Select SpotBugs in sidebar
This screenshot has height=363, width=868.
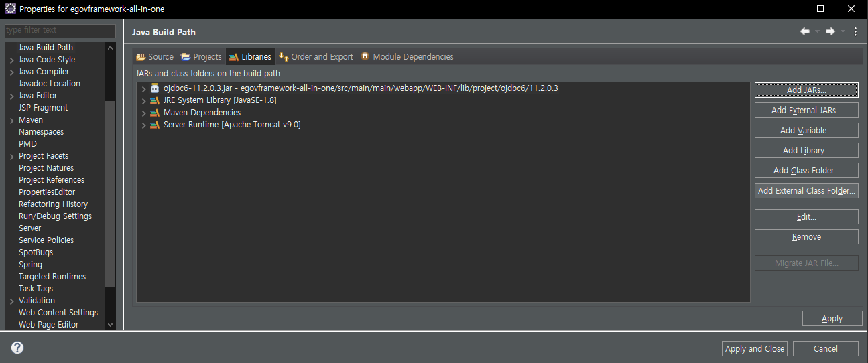(36, 252)
